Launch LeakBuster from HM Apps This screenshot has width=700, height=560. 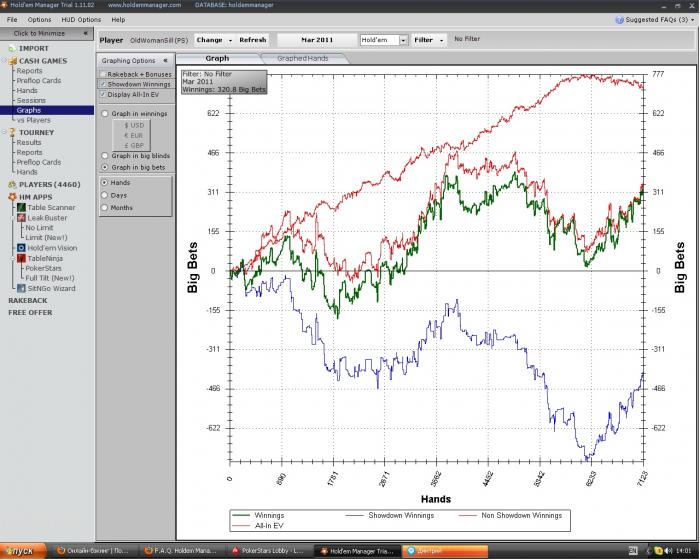[46, 217]
